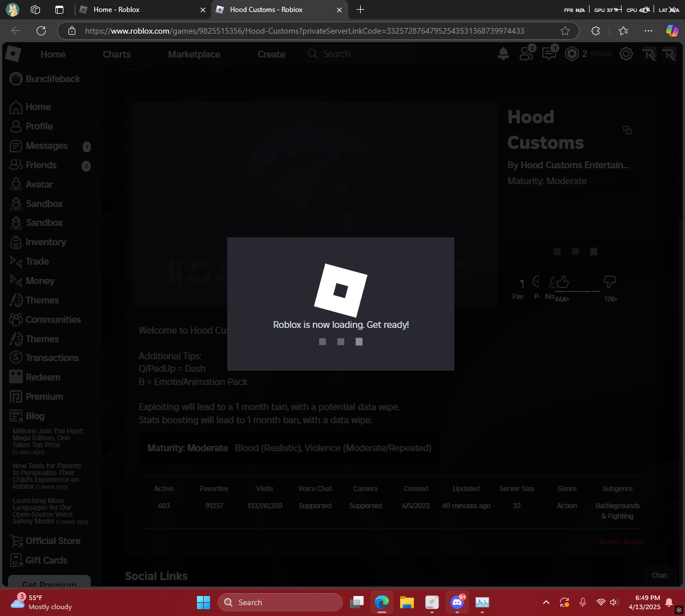Open the Chat panel button
685x616 pixels.
tap(659, 576)
